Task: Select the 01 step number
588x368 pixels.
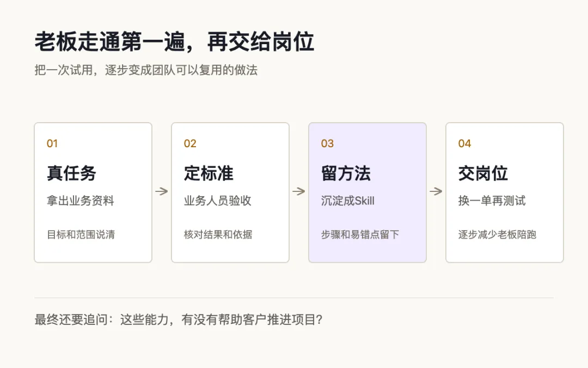Action: pyautogui.click(x=52, y=143)
